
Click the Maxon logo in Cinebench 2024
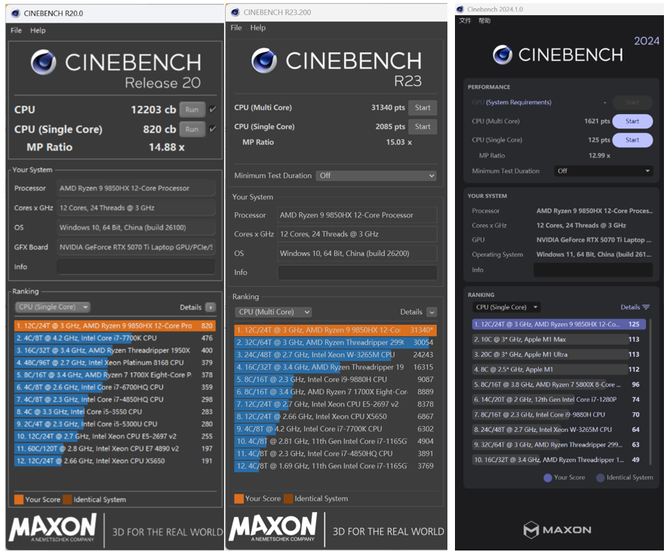point(559,529)
